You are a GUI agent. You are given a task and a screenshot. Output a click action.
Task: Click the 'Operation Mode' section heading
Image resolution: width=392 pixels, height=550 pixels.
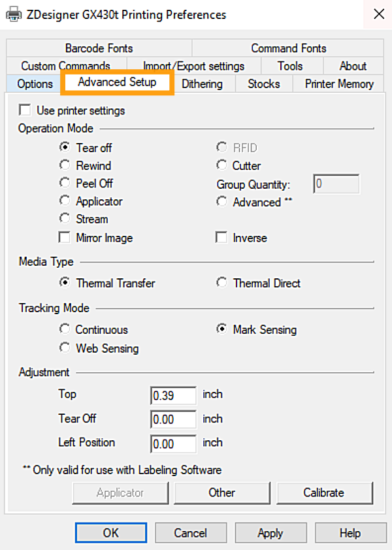[x=56, y=129]
